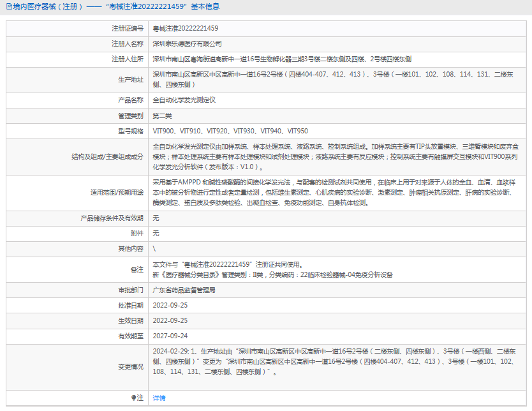Click the model list VIT900、VIT910 value
This screenshot has width=532, height=411.
[x=230, y=131]
